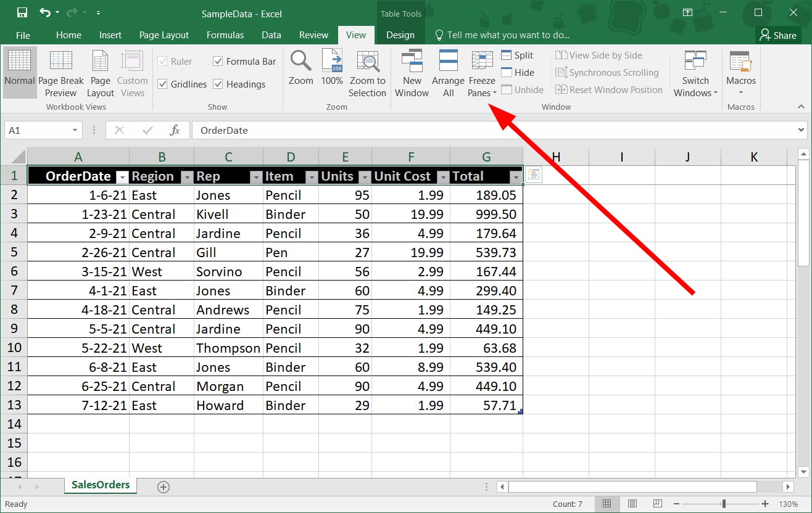Open the File tab
This screenshot has width=812, height=513.
[23, 35]
